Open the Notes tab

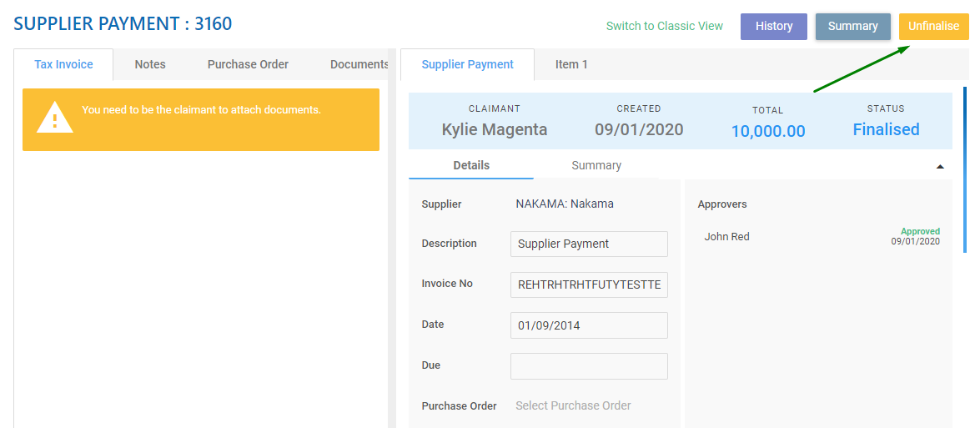tap(150, 64)
